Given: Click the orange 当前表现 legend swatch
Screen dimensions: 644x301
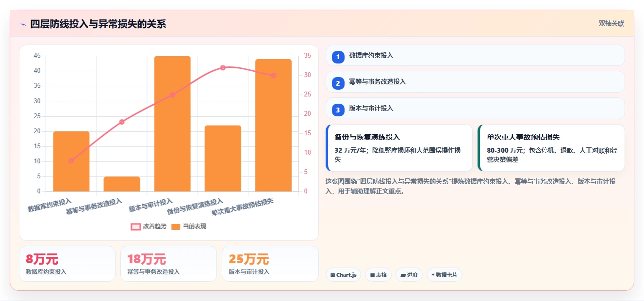Looking at the screenshot, I should pyautogui.click(x=176, y=227).
